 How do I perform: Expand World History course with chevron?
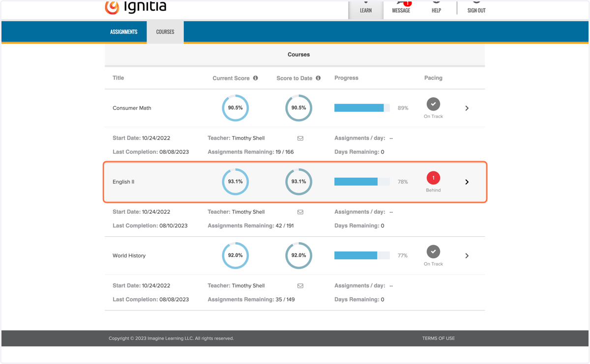[467, 255]
